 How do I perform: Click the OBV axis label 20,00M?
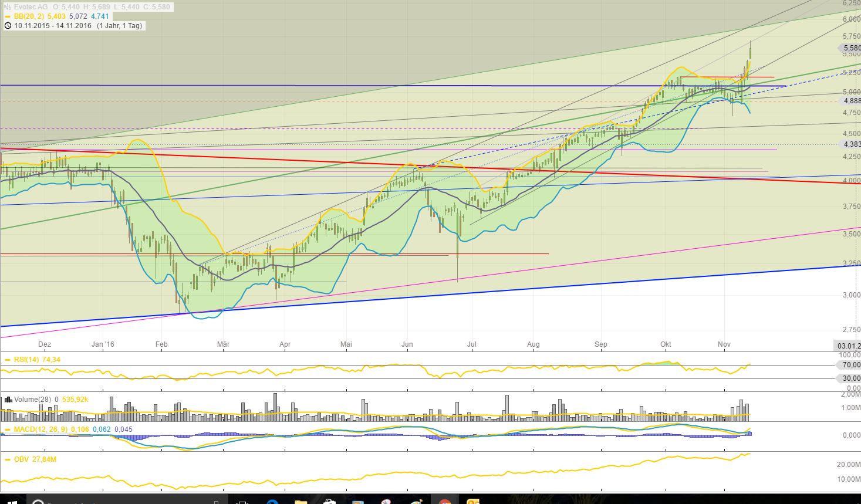click(x=850, y=465)
